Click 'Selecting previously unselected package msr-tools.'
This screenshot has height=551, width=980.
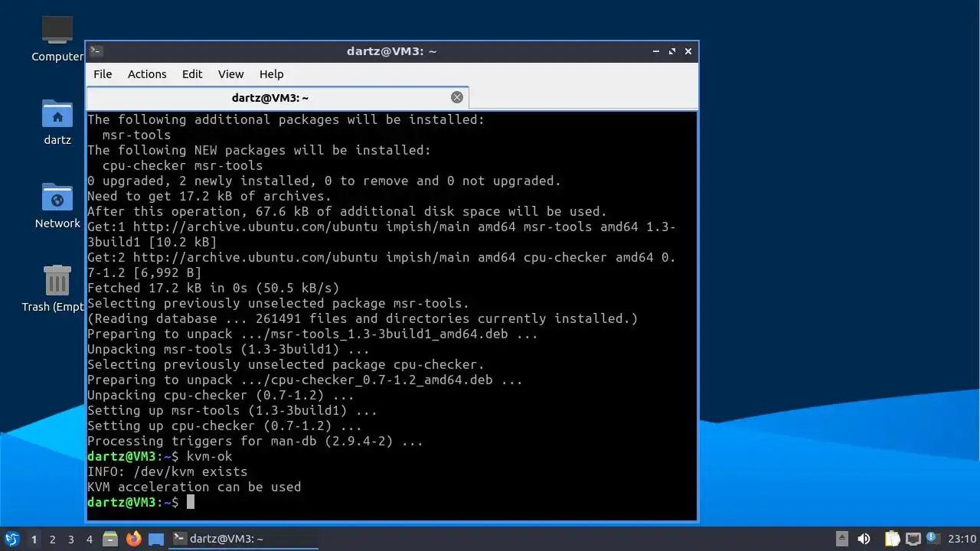[278, 303]
